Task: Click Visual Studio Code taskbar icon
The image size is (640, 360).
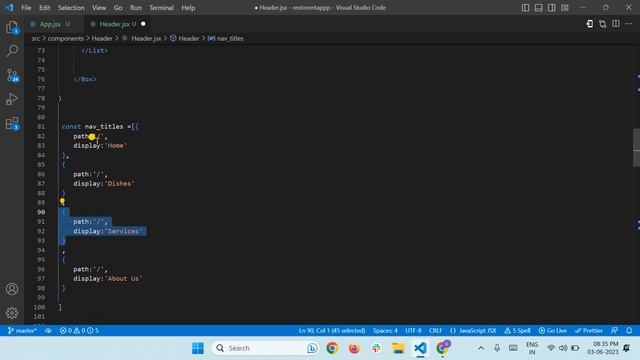Action: click(x=420, y=348)
